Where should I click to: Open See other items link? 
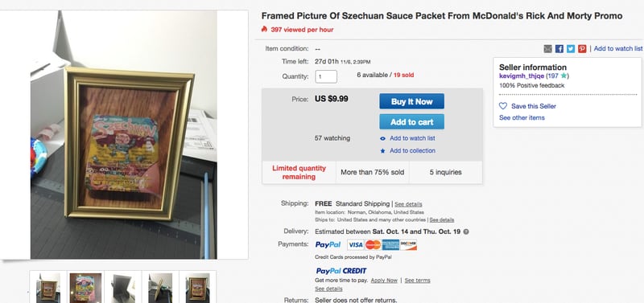522,117
